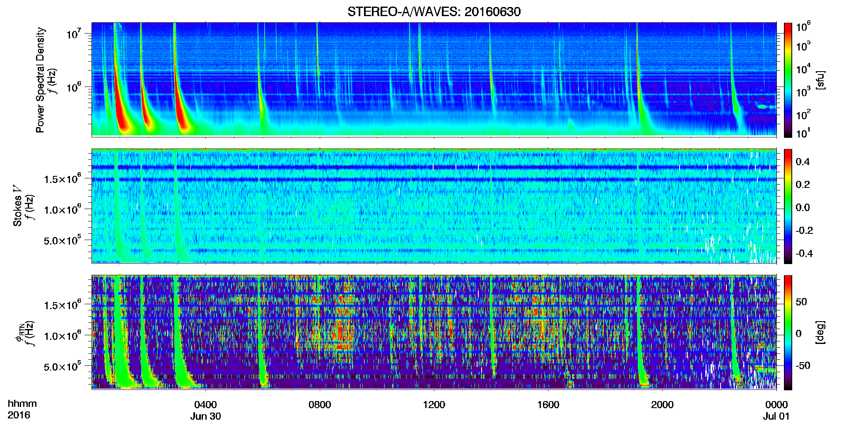The width and height of the screenshot is (868, 447).
Task: Click the "[deg]" unit label
Action: [x=820, y=332]
